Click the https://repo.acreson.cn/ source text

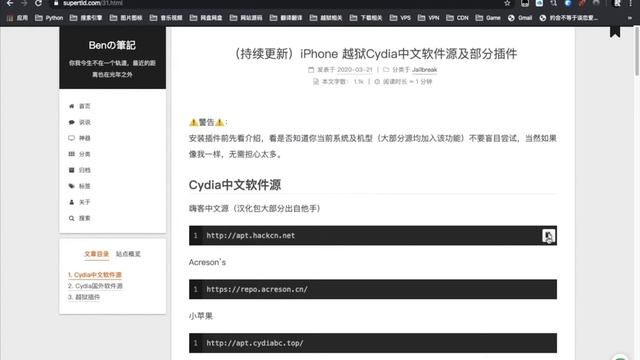point(257,289)
